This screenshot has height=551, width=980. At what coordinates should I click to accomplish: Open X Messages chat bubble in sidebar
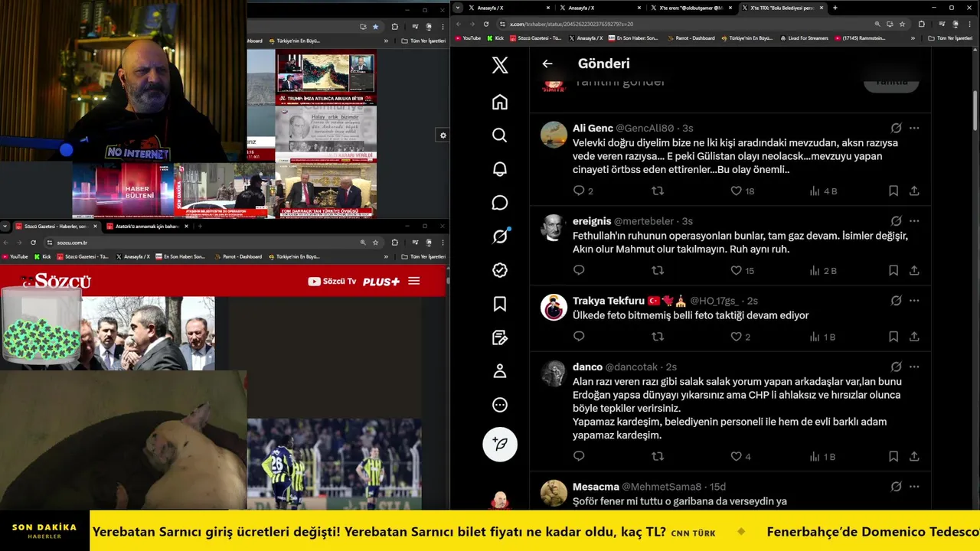click(x=500, y=203)
